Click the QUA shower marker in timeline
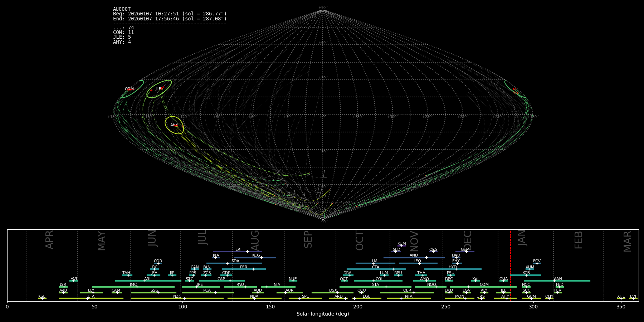 click(503, 281)
